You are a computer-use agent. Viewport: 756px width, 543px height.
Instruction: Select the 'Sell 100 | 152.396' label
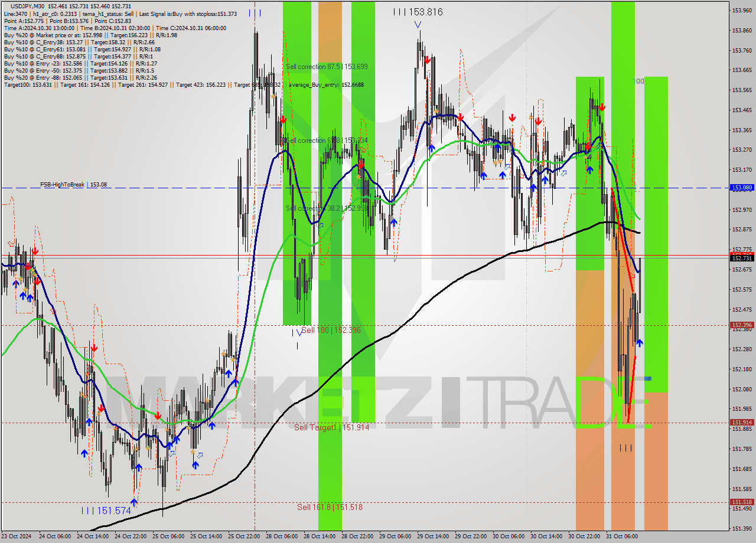coord(331,330)
